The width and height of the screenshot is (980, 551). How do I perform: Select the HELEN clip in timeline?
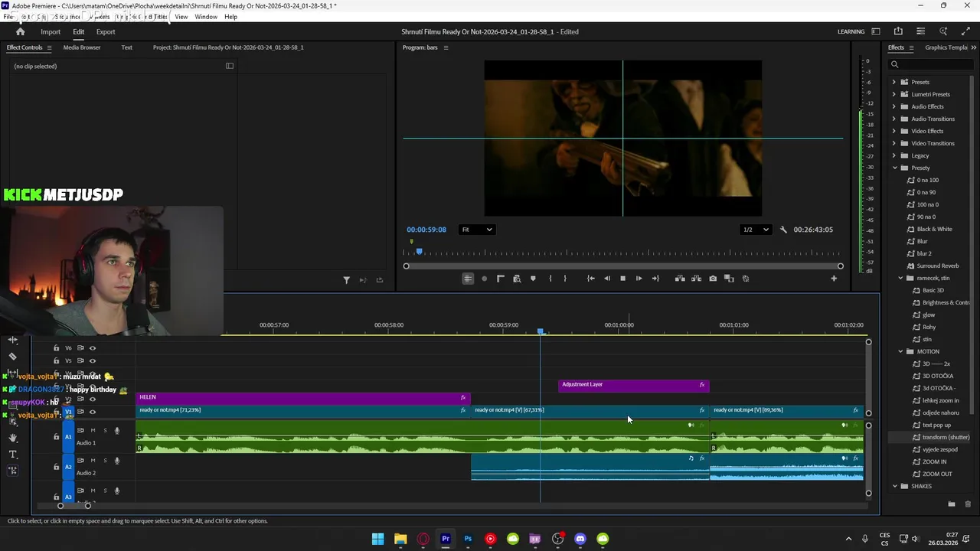coord(302,398)
